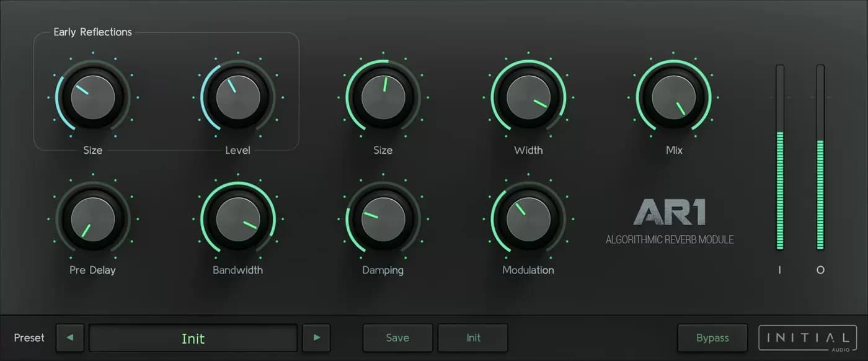Click the Preset label text
This screenshot has width=868, height=361.
coord(30,338)
